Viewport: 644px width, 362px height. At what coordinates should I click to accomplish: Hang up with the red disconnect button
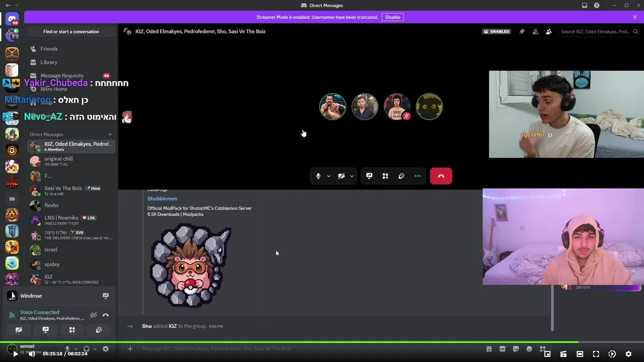tap(441, 176)
